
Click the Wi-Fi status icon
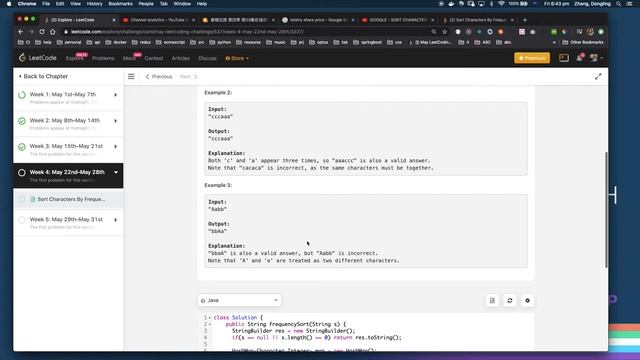[x=501, y=4]
